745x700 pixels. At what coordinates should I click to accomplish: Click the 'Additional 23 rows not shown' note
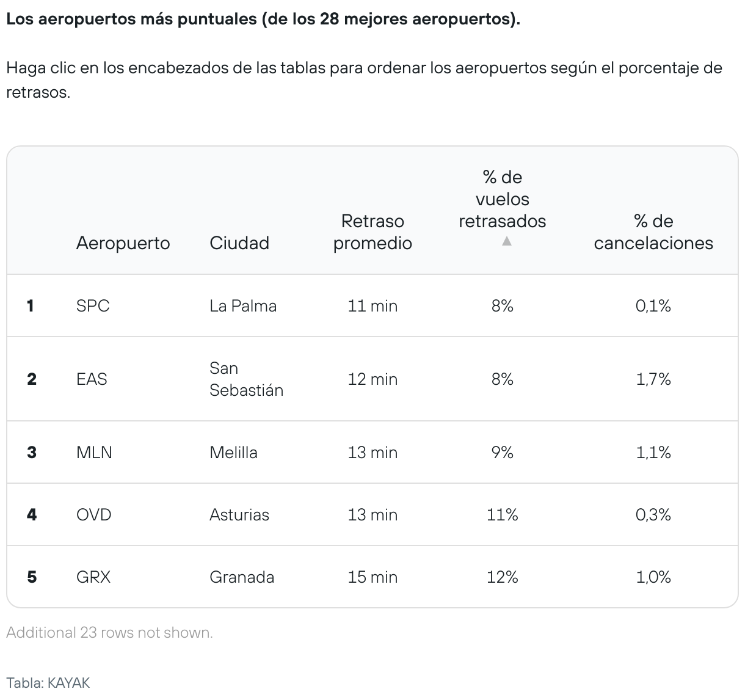pyautogui.click(x=110, y=633)
